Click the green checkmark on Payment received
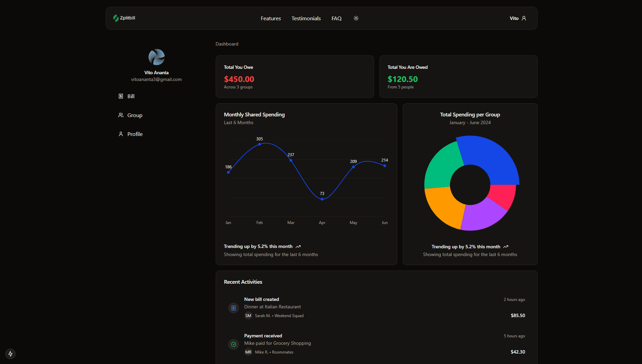The image size is (642, 364). point(233,344)
